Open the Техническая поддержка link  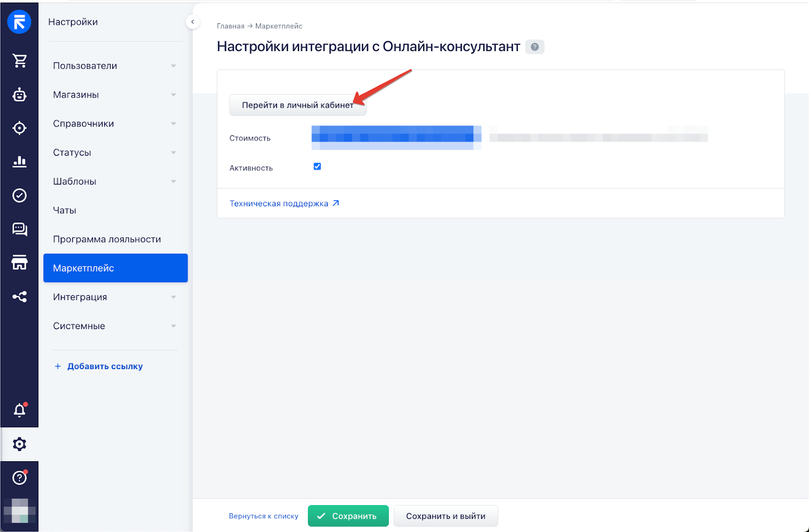[280, 203]
